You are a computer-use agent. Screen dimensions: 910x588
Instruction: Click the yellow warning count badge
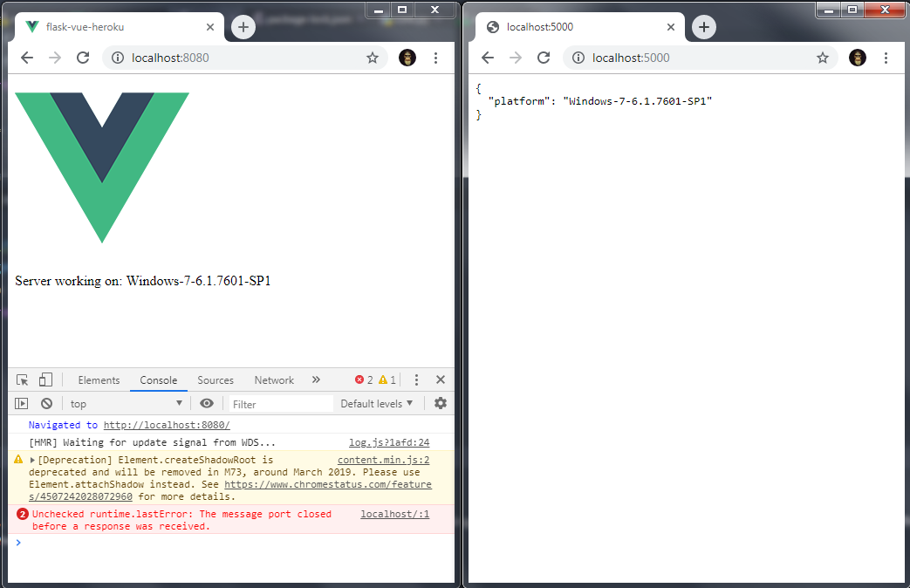[x=387, y=379]
